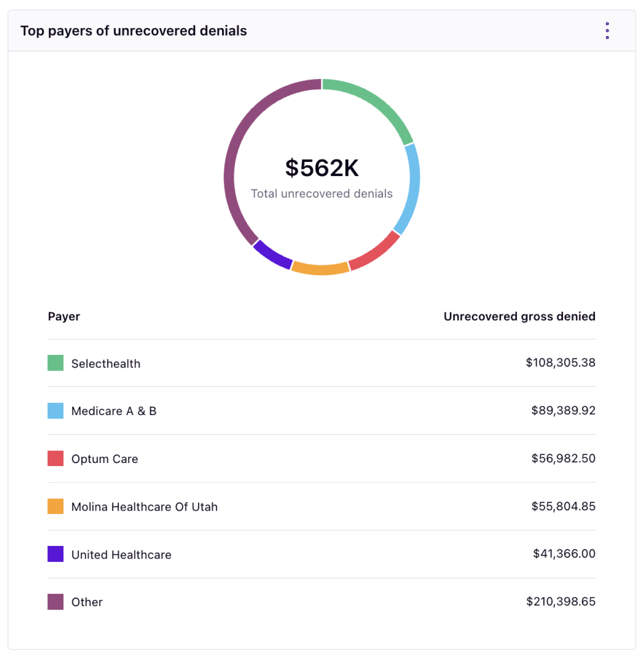Click the $56,982.50 amount
644x657 pixels.
(x=563, y=458)
